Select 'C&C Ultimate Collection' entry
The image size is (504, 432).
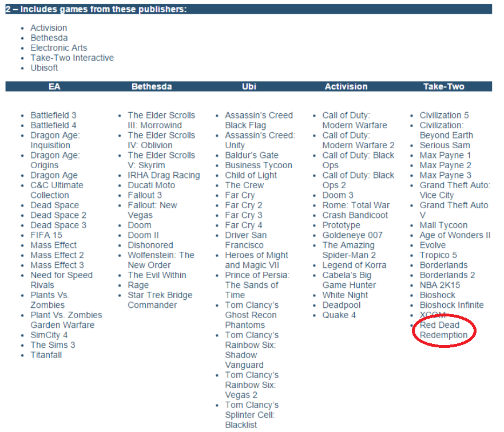click(57, 190)
